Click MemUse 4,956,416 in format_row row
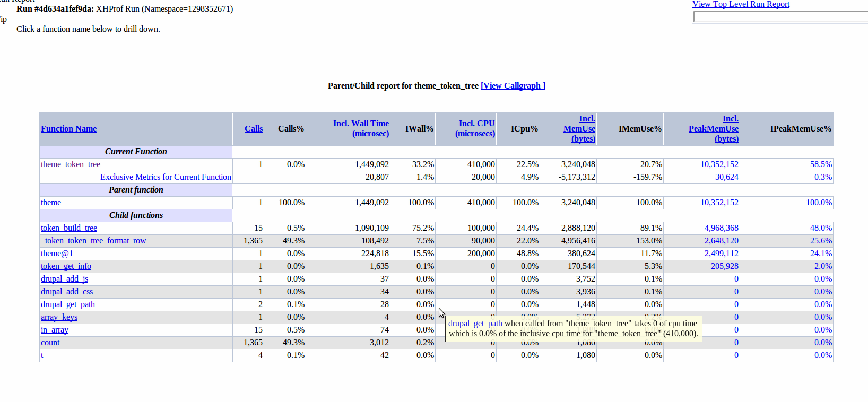 coord(578,241)
